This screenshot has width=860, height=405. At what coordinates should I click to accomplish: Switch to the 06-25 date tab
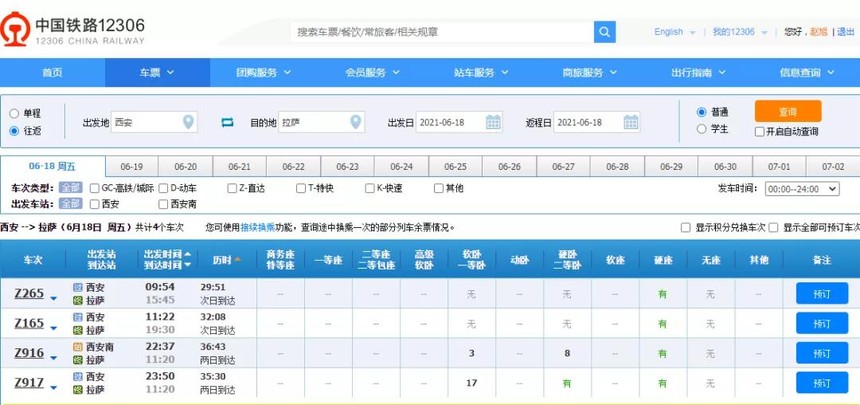455,167
